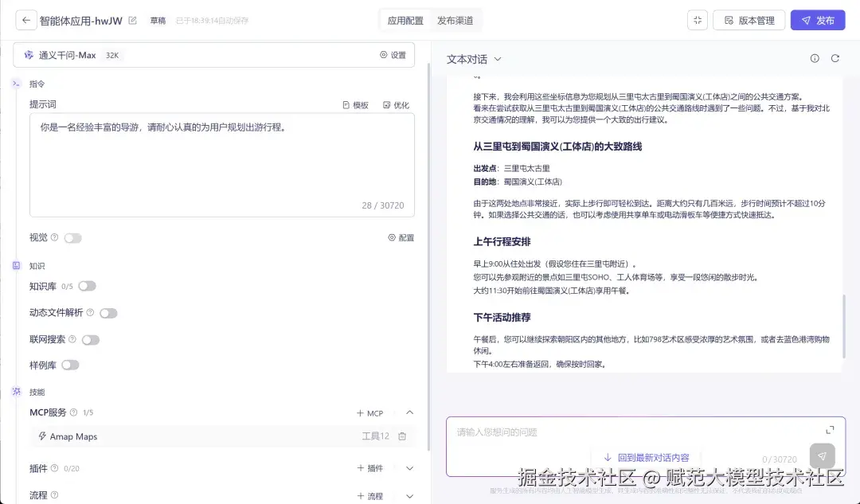The width and height of the screenshot is (860, 504).
Task: Switch to the 发布渠道 tab
Action: click(x=455, y=19)
